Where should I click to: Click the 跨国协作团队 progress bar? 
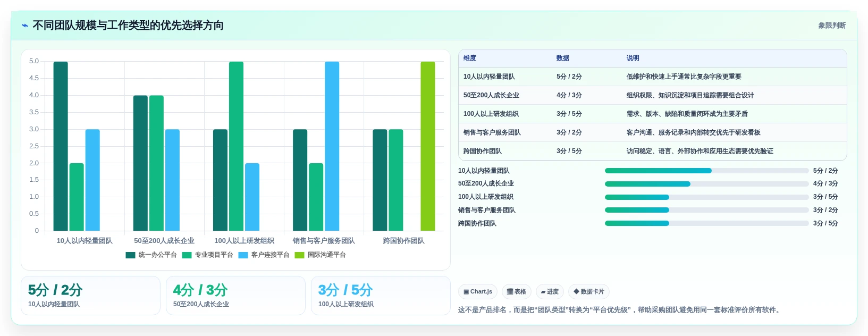[x=706, y=223]
